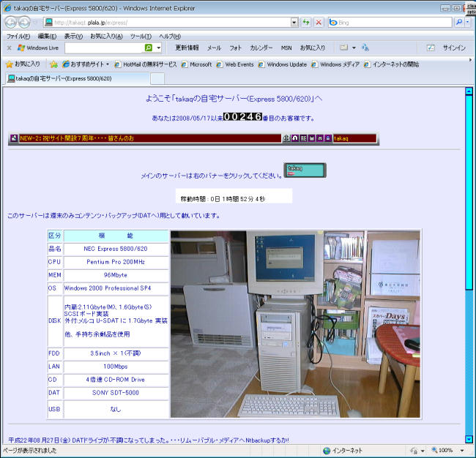Screen dimensions: 476x458
Task: Click the メール toolbar link
Action: click(214, 48)
